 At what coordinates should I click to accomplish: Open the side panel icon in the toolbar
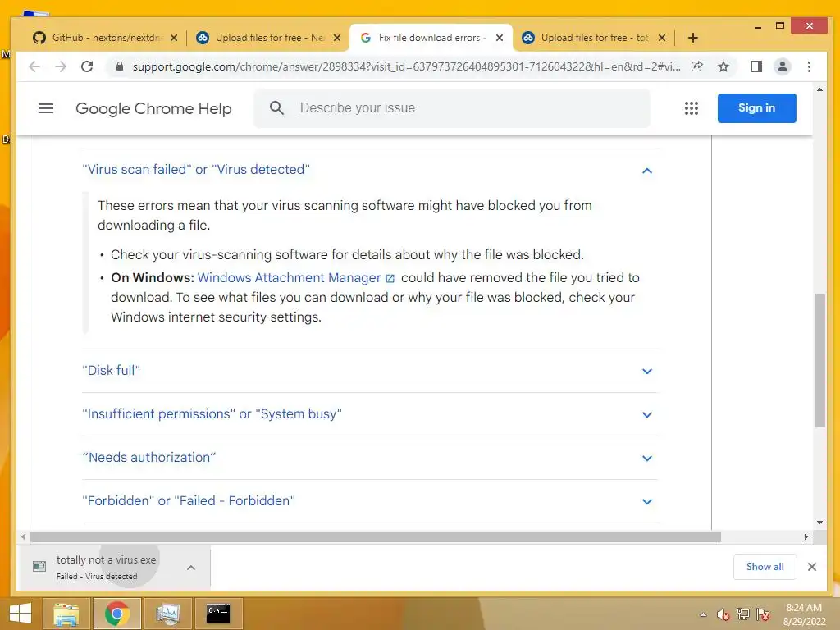pos(756,66)
